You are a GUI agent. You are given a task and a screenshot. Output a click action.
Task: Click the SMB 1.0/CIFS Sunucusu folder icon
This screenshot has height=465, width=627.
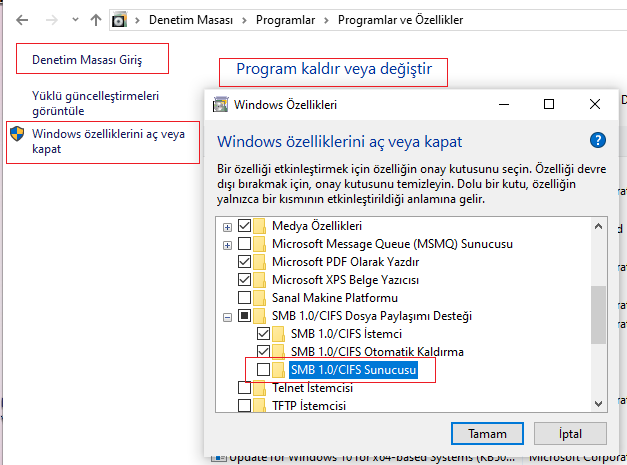pyautogui.click(x=278, y=370)
